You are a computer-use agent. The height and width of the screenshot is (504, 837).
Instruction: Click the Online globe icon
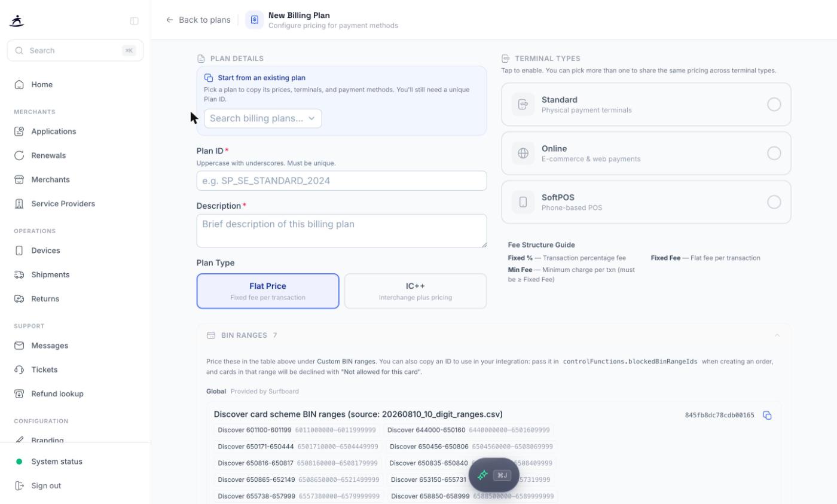(523, 153)
